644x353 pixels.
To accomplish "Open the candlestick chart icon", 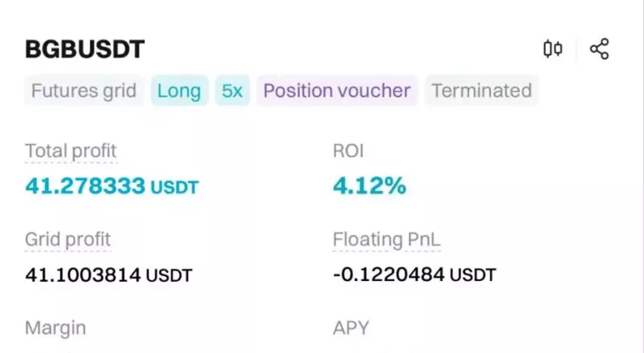I will (553, 49).
